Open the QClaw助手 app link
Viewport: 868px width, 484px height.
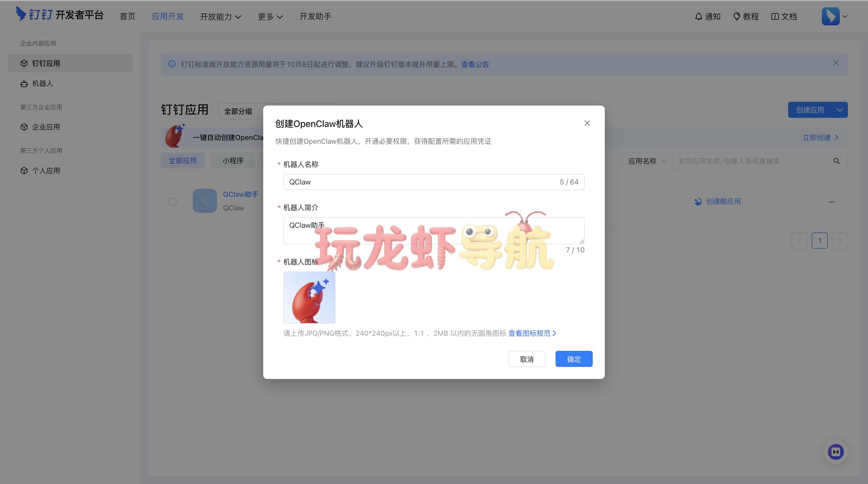click(x=241, y=195)
